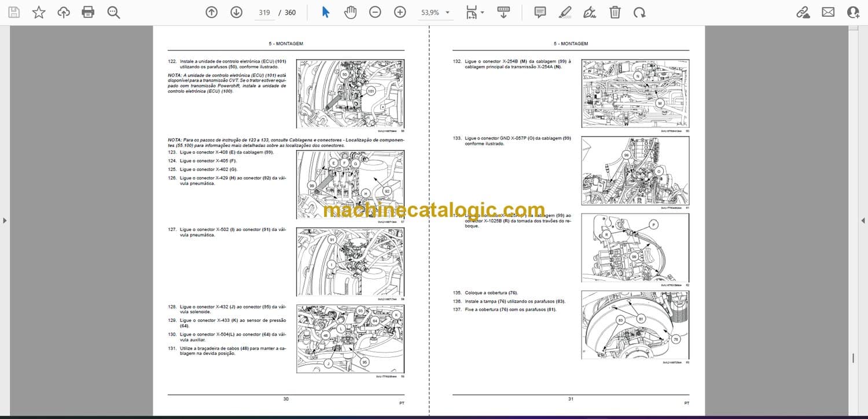Bookmark this file with the star icon
Image resolution: width=868 pixels, height=419 pixels.
tap(39, 12)
